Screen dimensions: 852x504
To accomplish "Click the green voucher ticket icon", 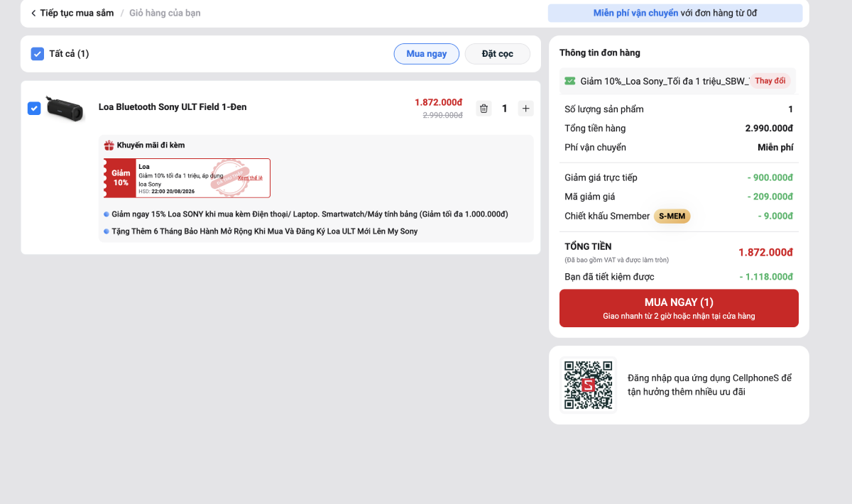I will click(x=570, y=81).
